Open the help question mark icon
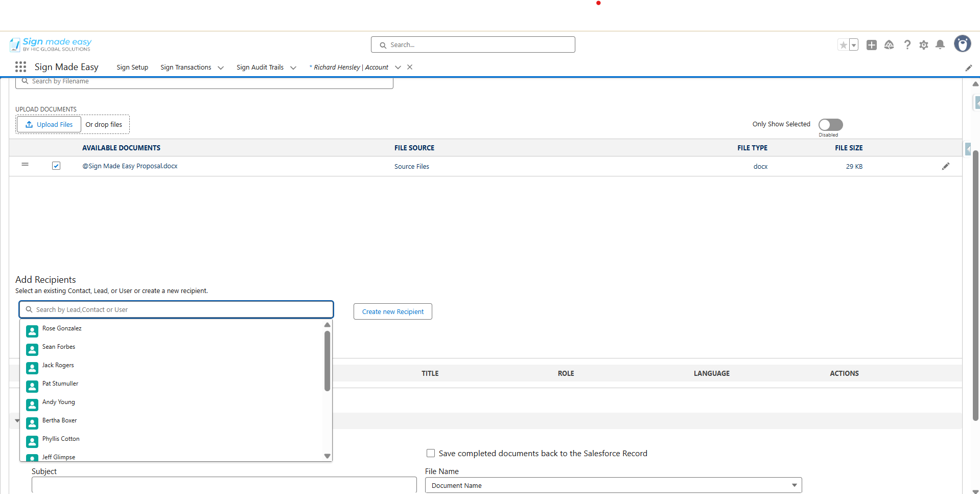This screenshot has width=980, height=494. (x=907, y=45)
